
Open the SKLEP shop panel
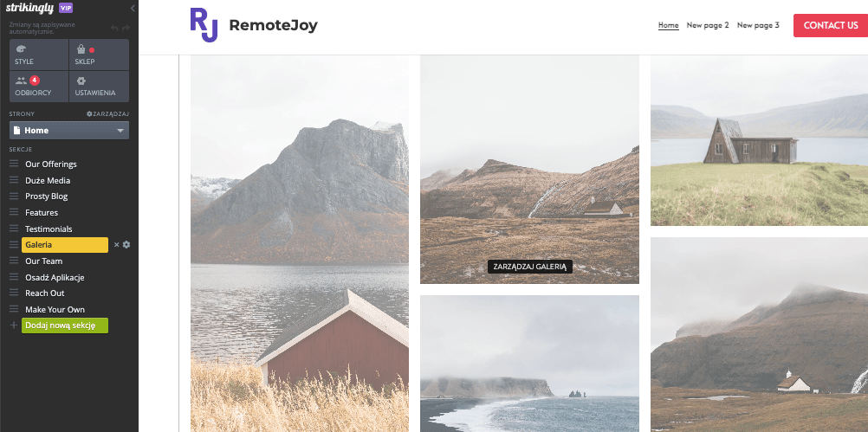click(x=99, y=55)
